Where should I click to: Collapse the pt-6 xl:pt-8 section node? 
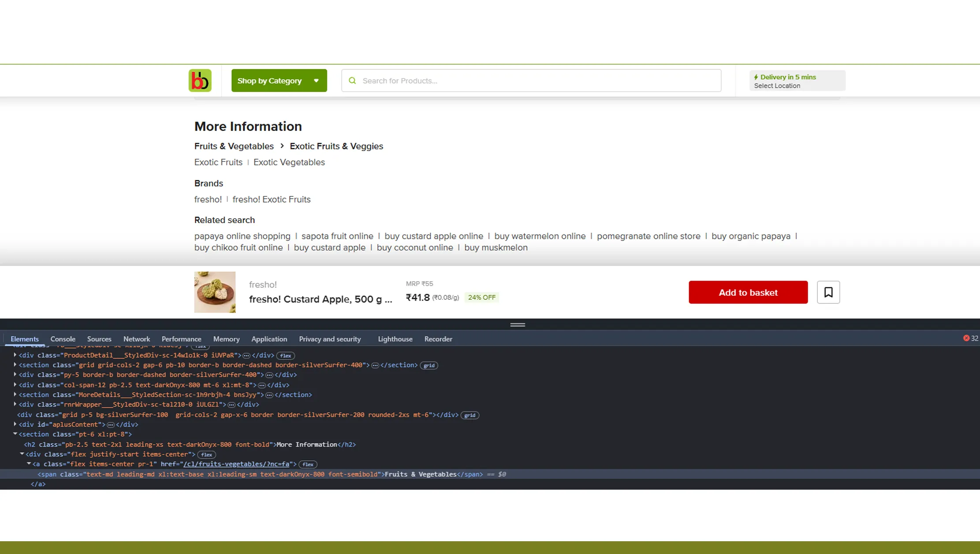tap(15, 434)
